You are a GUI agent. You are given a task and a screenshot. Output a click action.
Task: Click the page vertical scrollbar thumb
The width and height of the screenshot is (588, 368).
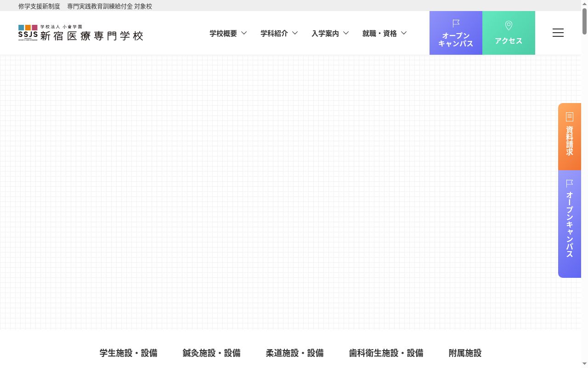pos(584,21)
